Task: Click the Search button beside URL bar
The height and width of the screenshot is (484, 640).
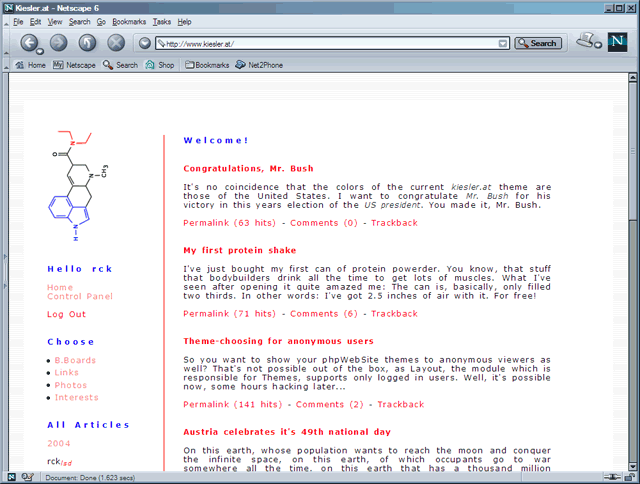Action: point(538,44)
